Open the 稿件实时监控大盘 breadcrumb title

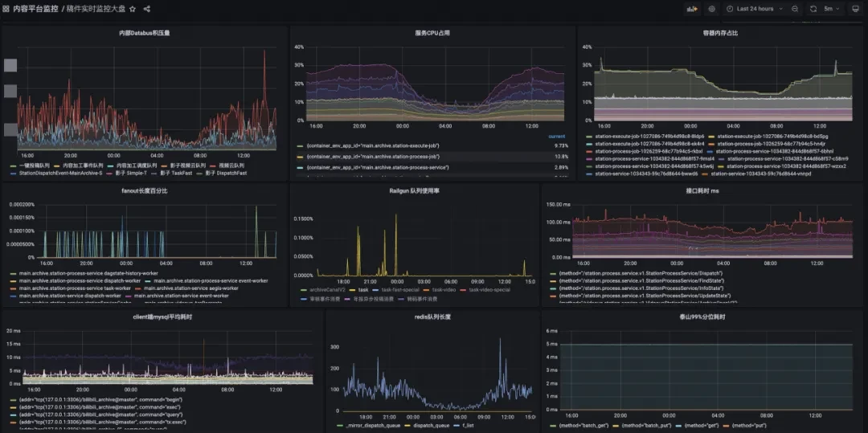click(x=95, y=9)
